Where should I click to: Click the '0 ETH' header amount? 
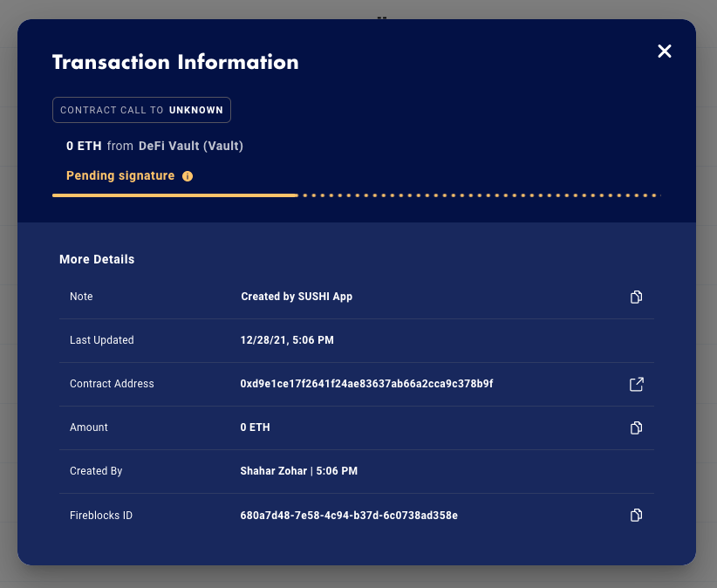[x=84, y=146]
